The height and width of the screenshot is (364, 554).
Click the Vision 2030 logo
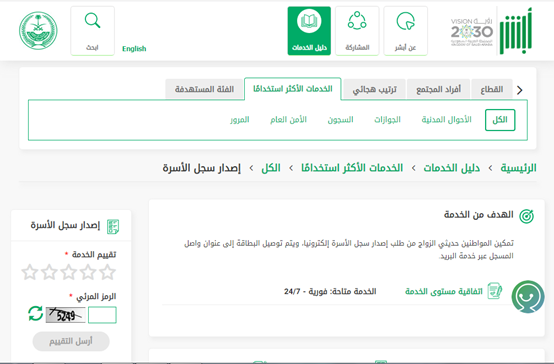coord(472,32)
